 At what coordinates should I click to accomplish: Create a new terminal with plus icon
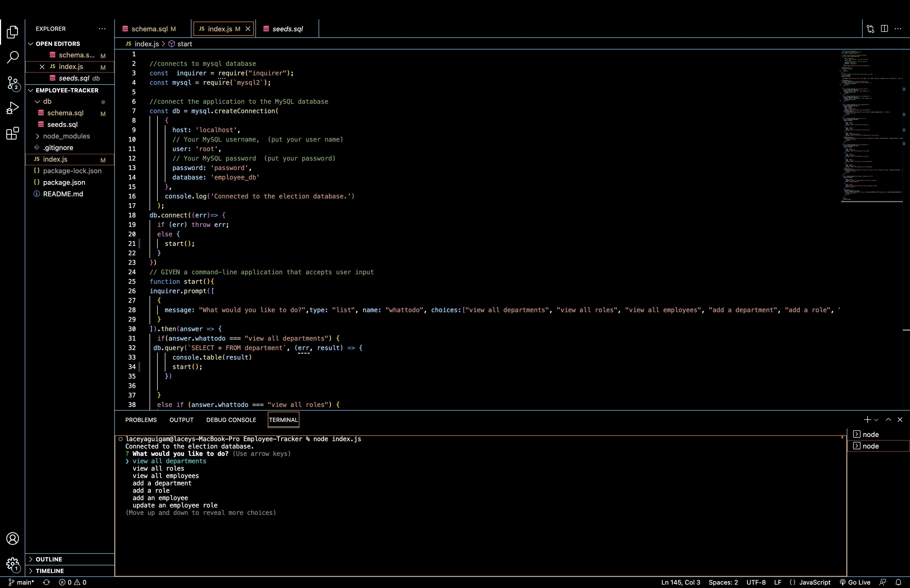pos(867,420)
